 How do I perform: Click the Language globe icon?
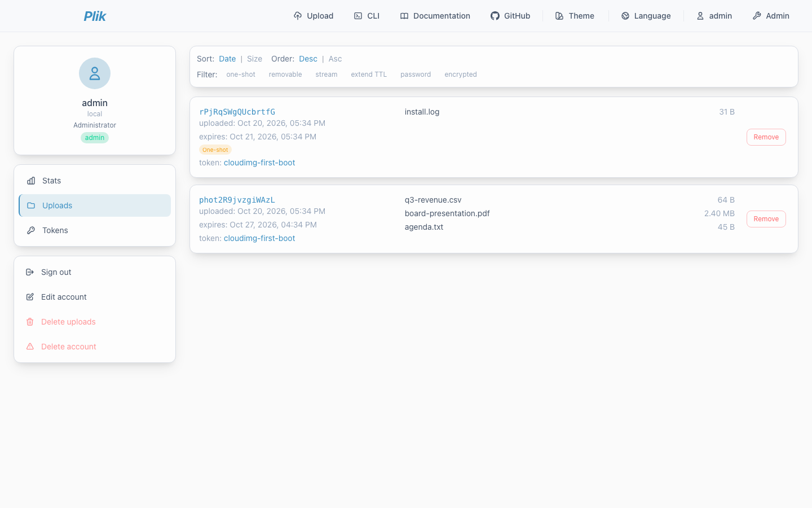coord(625,16)
